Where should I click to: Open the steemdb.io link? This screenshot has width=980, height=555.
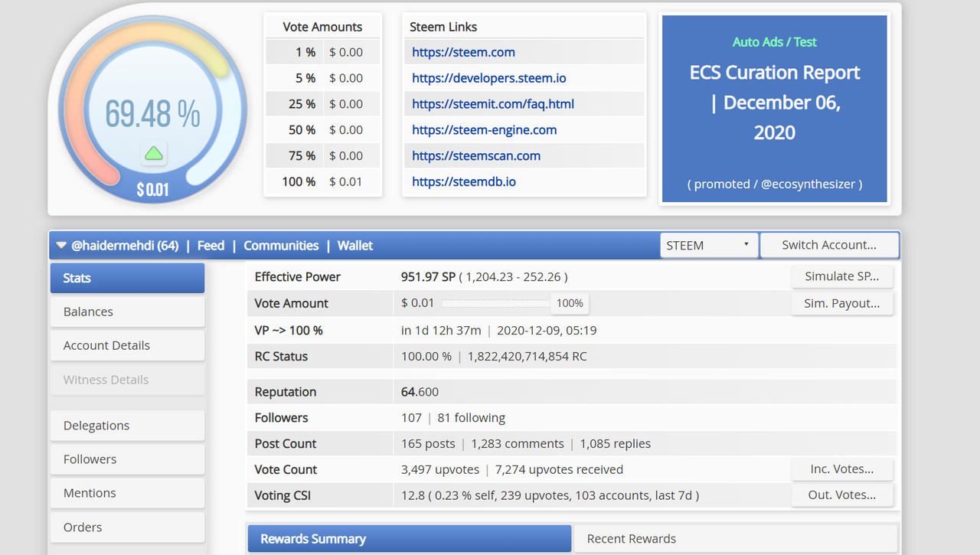pyautogui.click(x=464, y=181)
